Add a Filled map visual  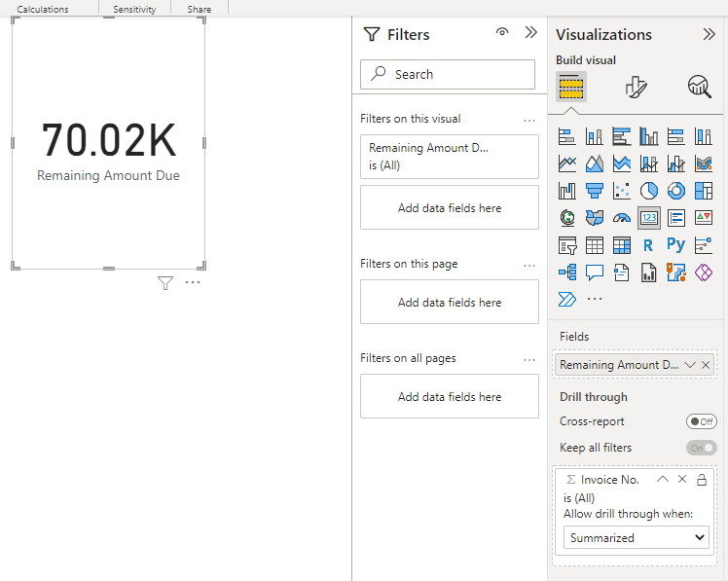click(595, 217)
